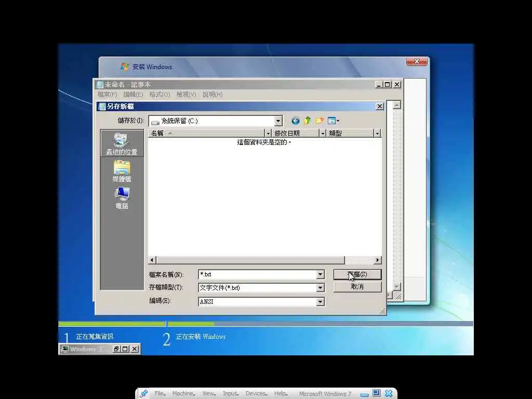Sort files by 修改日期 column header

(x=296, y=134)
